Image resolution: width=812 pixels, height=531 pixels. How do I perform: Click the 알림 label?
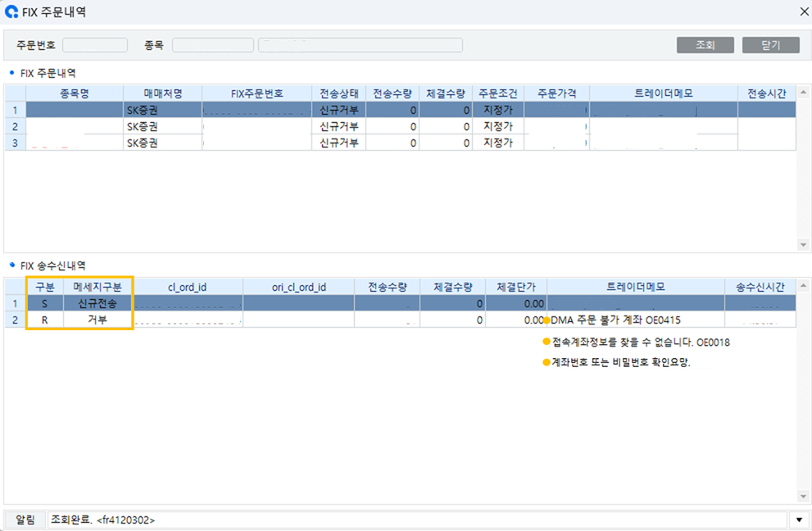click(x=25, y=520)
